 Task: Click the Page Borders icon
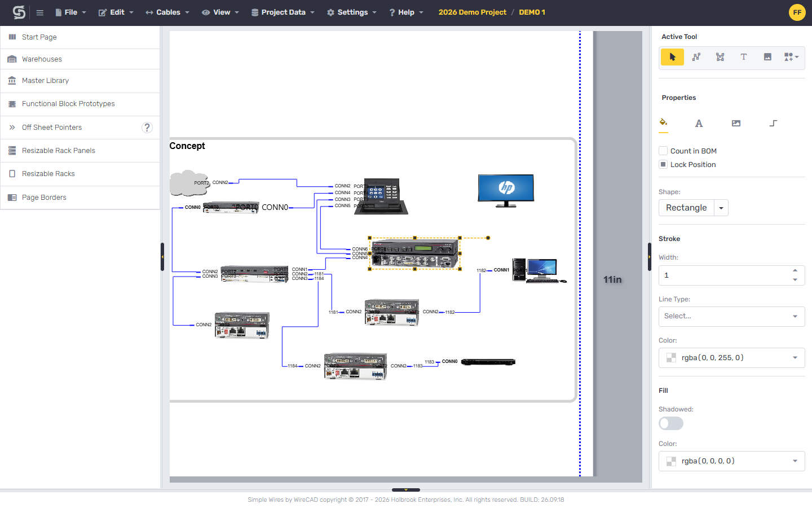[12, 198]
